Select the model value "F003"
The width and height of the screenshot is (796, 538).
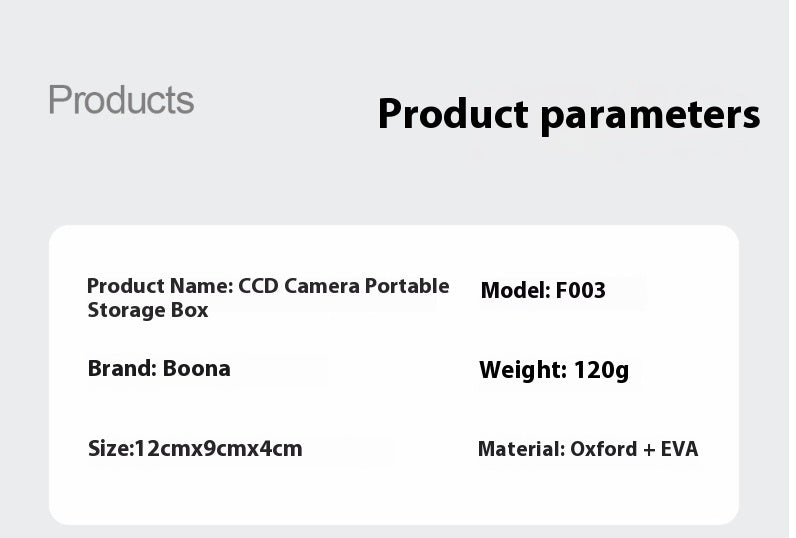coord(580,291)
